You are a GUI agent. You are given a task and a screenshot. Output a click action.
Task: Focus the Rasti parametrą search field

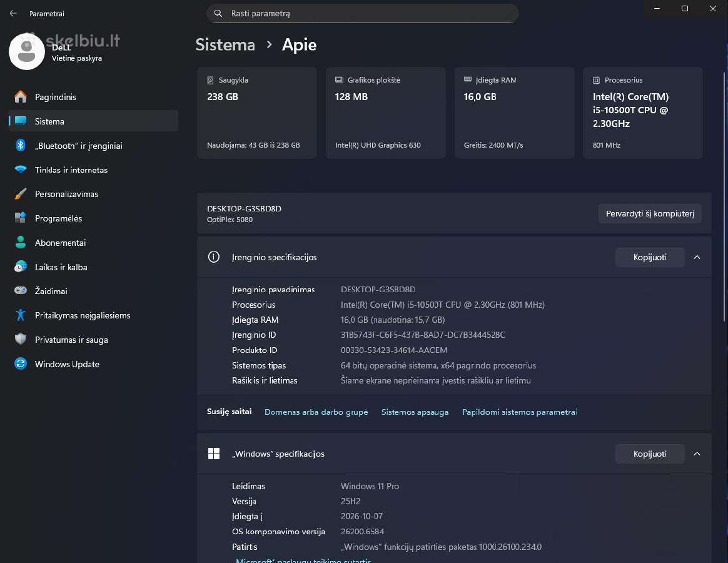(x=363, y=14)
